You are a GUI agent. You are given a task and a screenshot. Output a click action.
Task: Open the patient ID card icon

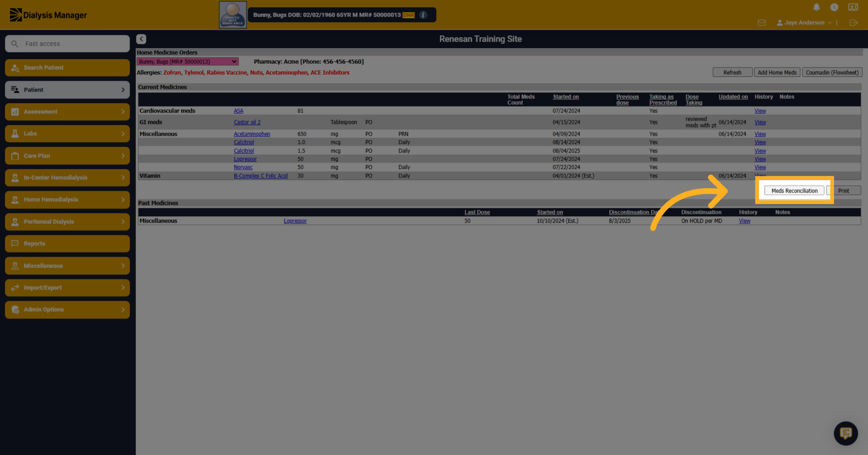coord(853,7)
